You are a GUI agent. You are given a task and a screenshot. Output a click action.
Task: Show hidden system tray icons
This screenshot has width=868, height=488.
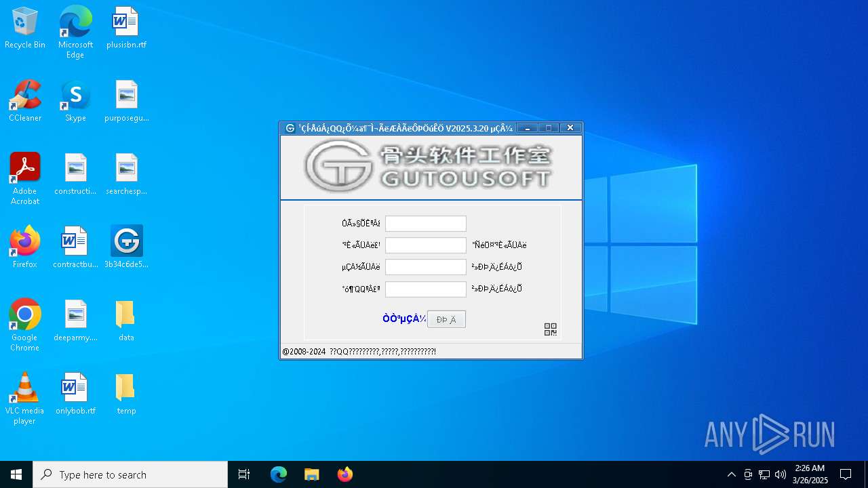coord(731,474)
